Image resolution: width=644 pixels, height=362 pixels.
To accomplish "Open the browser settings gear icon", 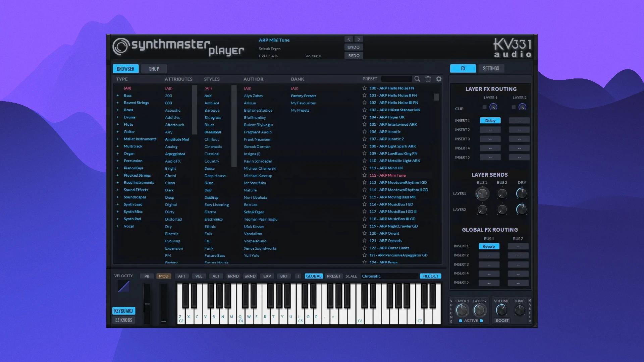I will coord(439,79).
